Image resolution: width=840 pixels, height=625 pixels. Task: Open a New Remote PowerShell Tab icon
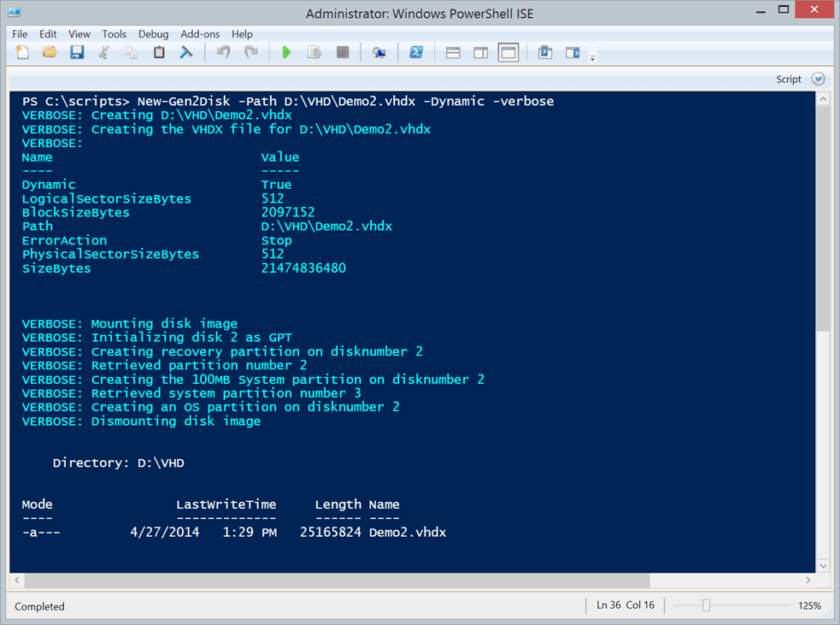pos(379,52)
